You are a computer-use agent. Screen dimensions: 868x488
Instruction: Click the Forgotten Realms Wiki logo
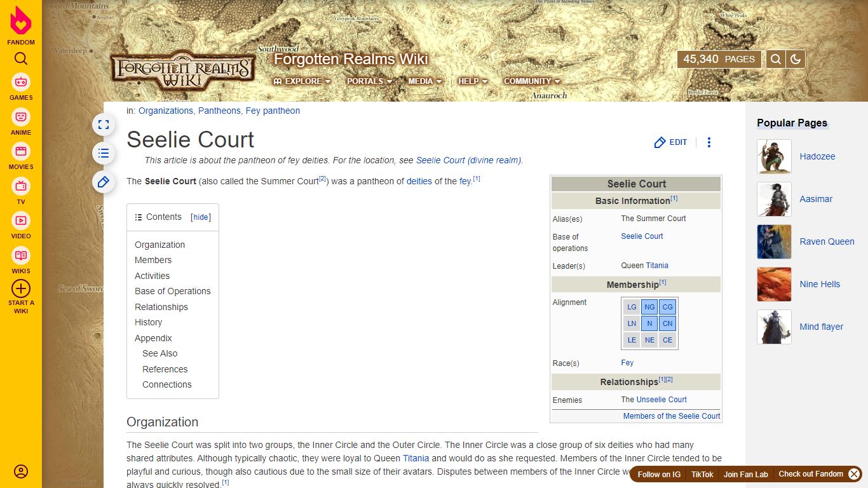(183, 71)
